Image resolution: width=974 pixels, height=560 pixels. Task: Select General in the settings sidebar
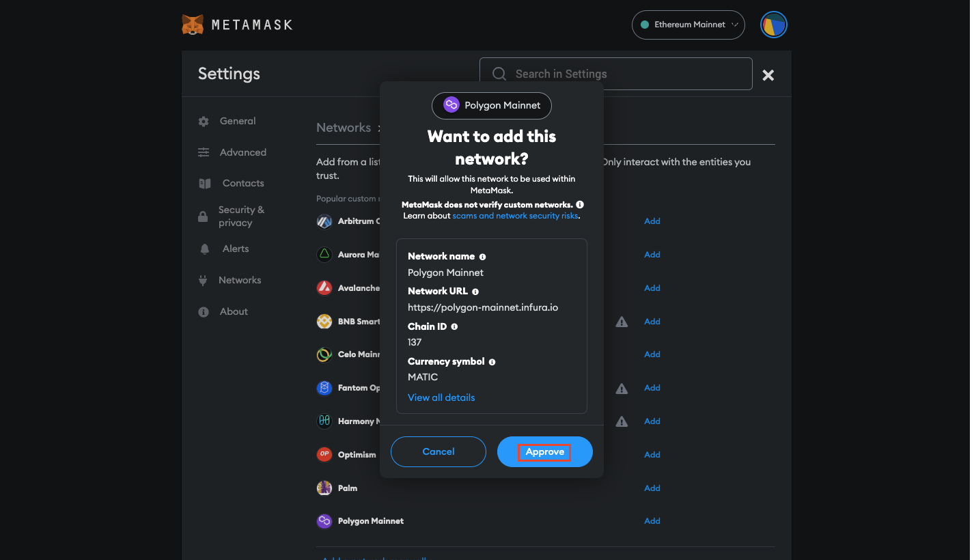coord(238,120)
